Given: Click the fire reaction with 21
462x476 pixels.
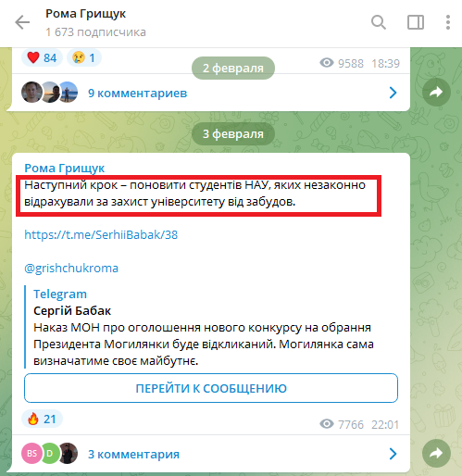Looking at the screenshot, I should (x=42, y=419).
